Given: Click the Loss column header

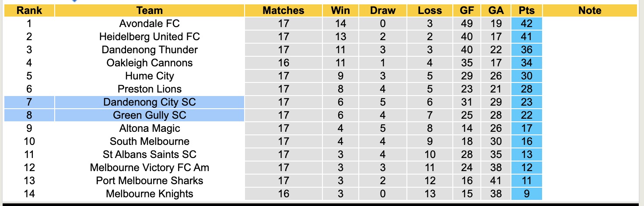Looking at the screenshot, I should click(430, 10).
